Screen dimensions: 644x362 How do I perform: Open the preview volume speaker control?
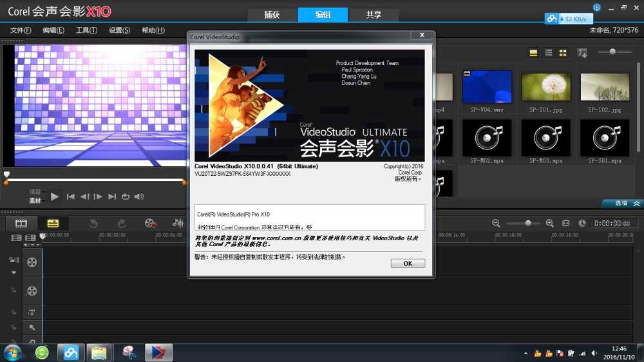[x=139, y=196]
